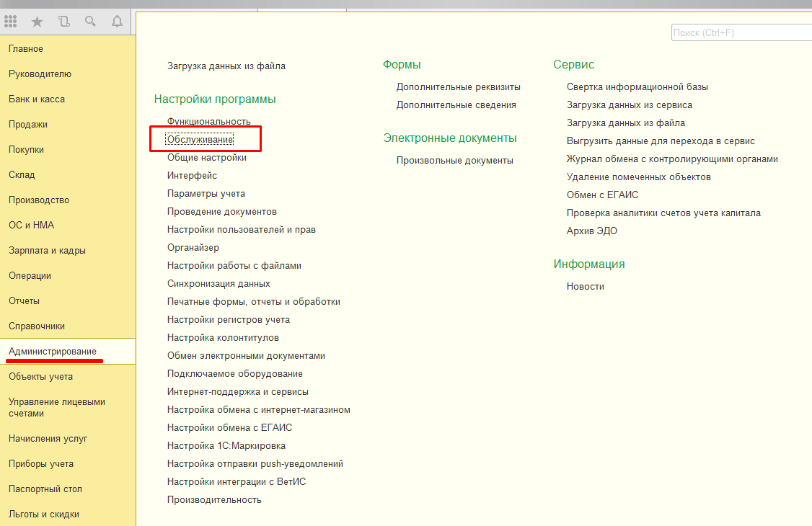
Task: Open the Обслуживание settings link
Action: (200, 139)
